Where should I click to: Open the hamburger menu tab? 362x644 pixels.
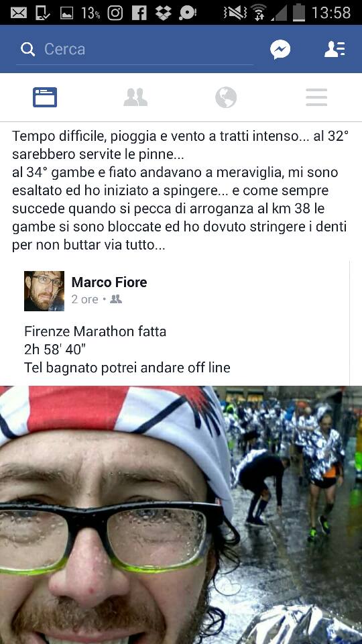pyautogui.click(x=316, y=97)
